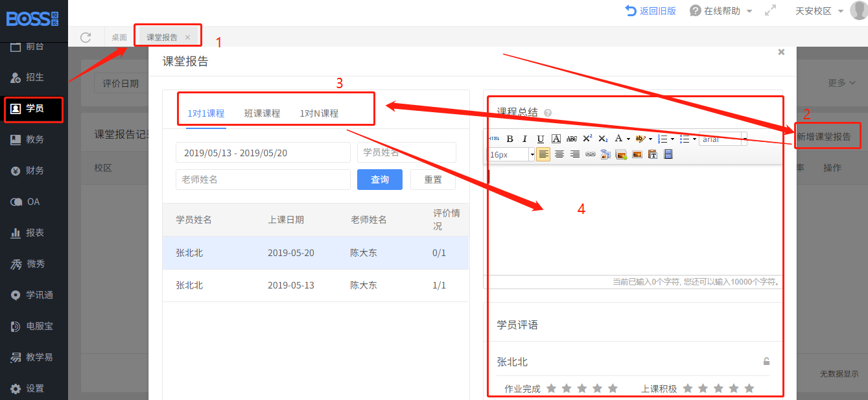Toggle HTML source view in editor

[494, 139]
